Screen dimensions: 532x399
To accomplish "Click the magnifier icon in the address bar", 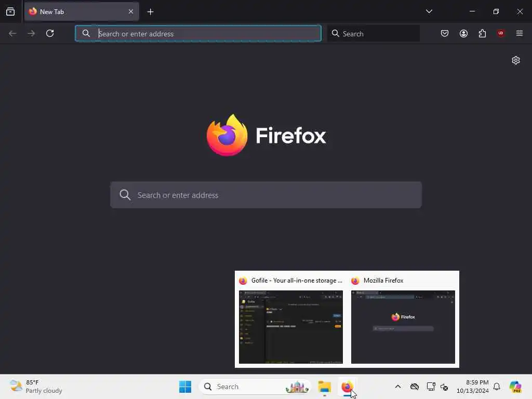I will coord(86,33).
